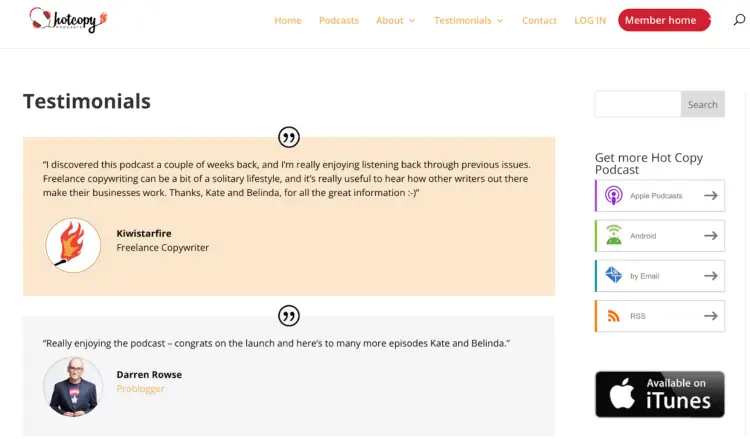Open the Testimonials menu item
Viewport: 750px width, 439px height.
point(463,21)
